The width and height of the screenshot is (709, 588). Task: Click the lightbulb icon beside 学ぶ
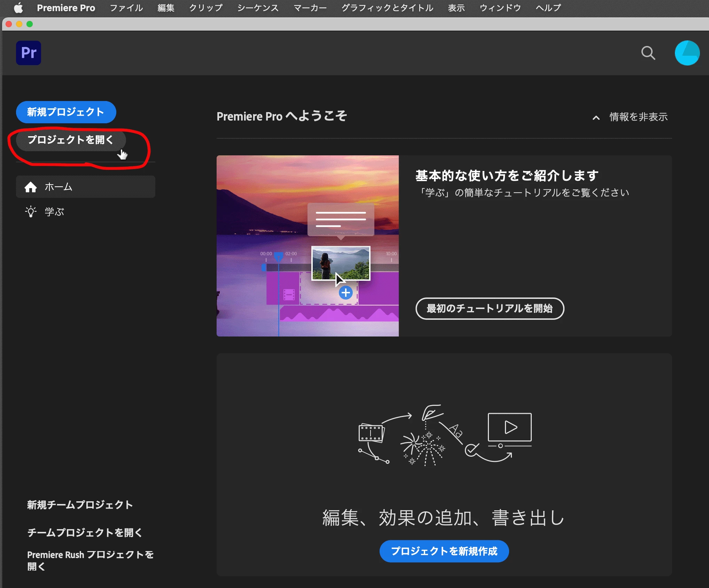pyautogui.click(x=31, y=211)
